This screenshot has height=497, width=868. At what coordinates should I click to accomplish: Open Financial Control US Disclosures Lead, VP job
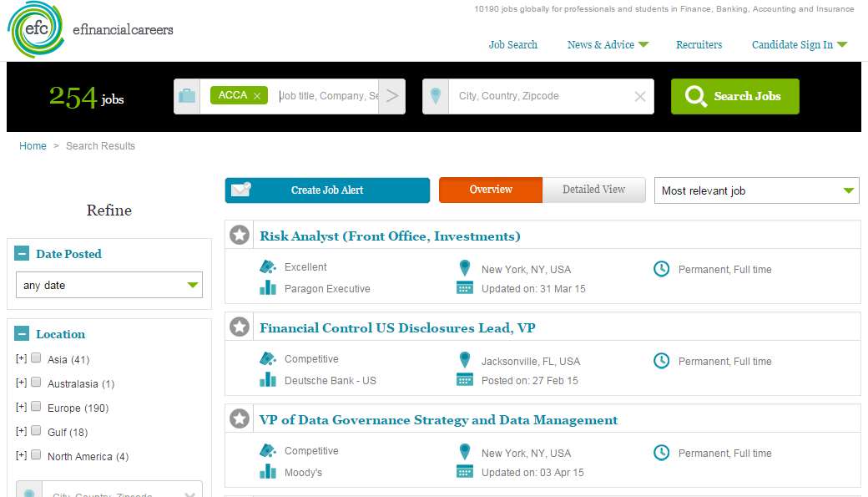397,328
